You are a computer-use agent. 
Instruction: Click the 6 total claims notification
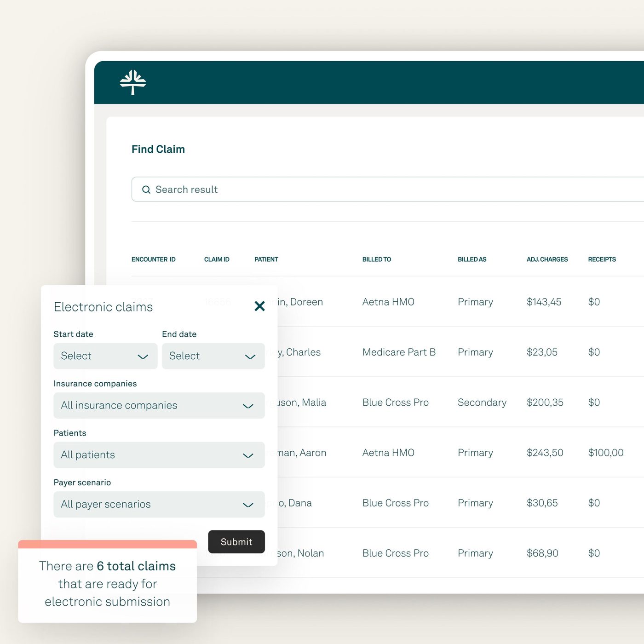107,581
